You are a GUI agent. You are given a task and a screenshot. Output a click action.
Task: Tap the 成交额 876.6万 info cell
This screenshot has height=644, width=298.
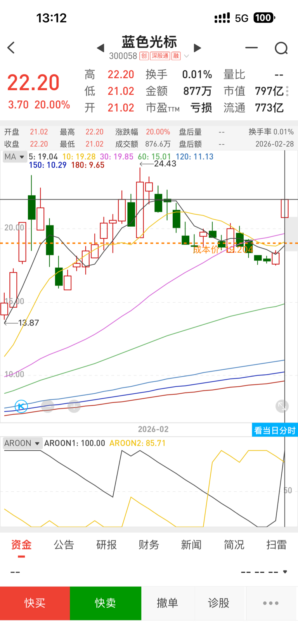[x=143, y=144]
